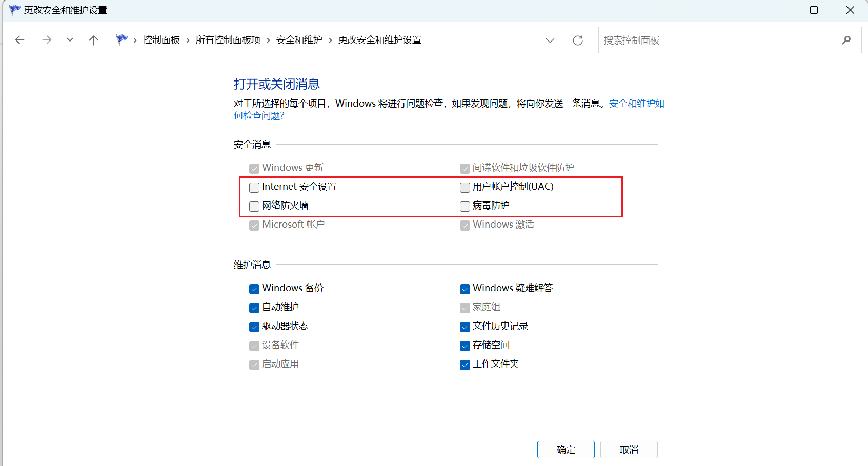The width and height of the screenshot is (868, 466).
Task: Uncheck the Windows 备份 checkbox
Action: pos(254,289)
